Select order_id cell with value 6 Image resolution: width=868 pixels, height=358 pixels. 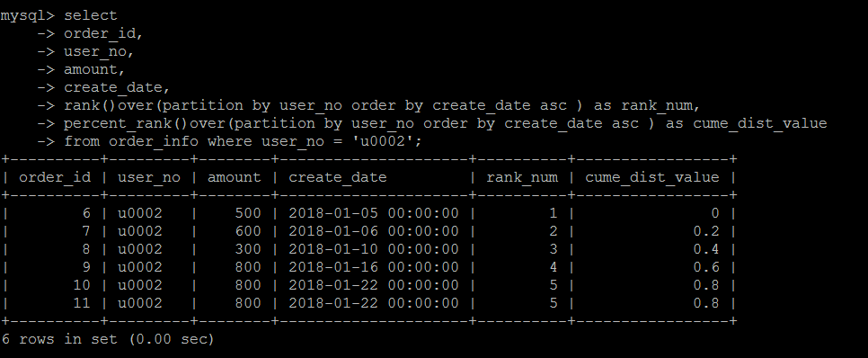85,213
